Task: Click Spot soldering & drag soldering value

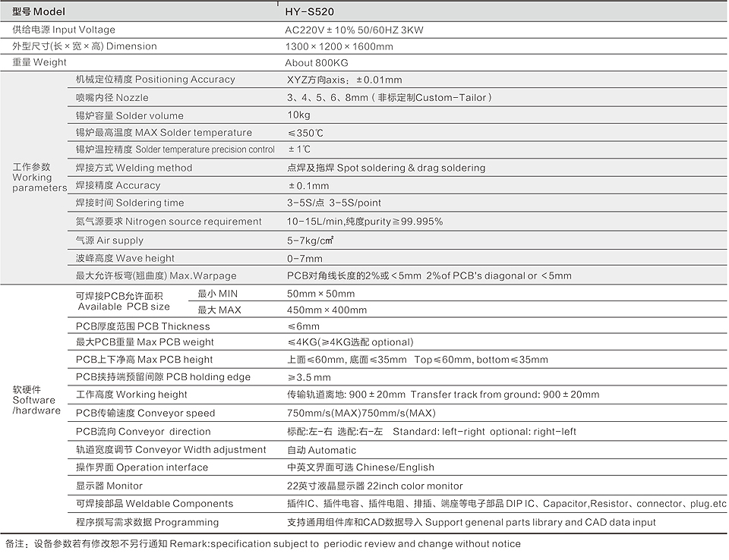Action: point(386,168)
